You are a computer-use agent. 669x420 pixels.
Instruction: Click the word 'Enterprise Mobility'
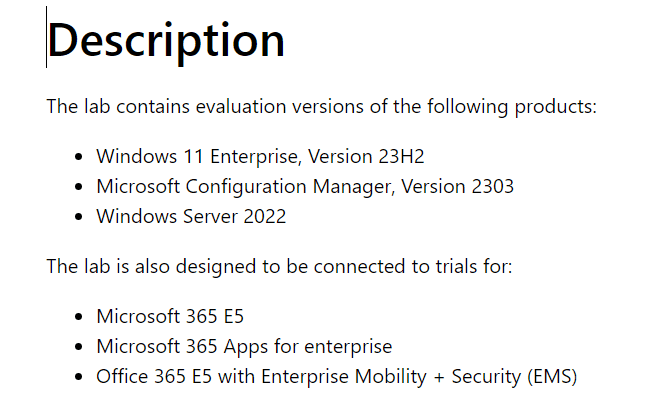click(x=344, y=377)
